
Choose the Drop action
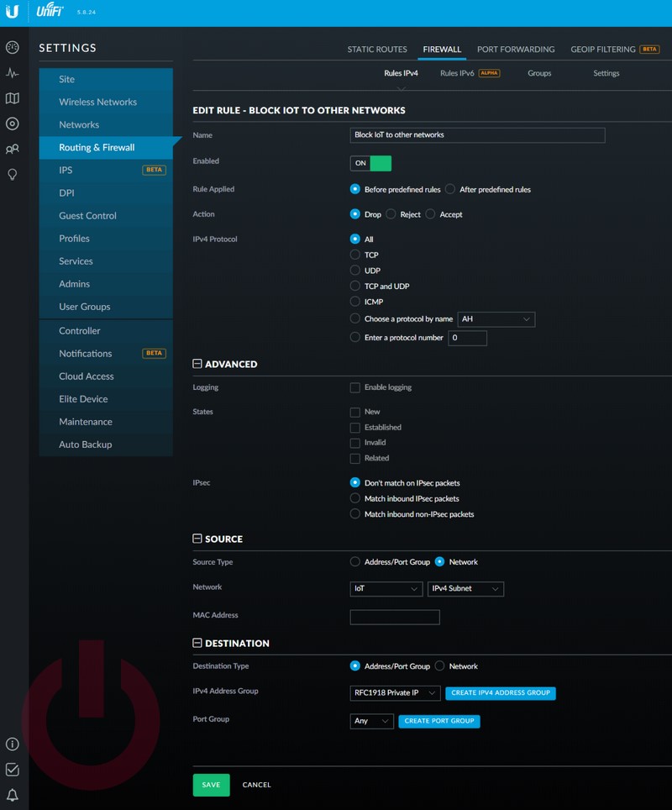tap(354, 214)
